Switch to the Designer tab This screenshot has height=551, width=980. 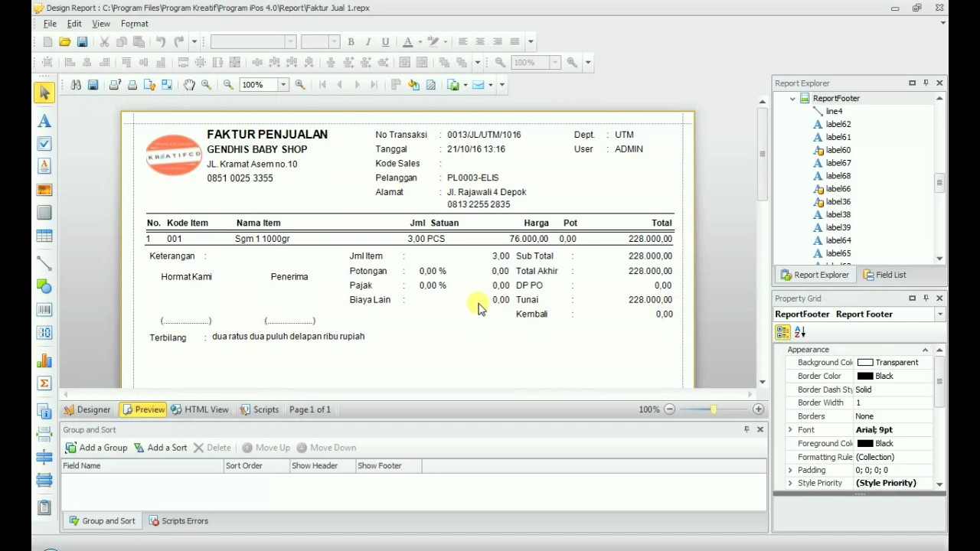click(87, 409)
